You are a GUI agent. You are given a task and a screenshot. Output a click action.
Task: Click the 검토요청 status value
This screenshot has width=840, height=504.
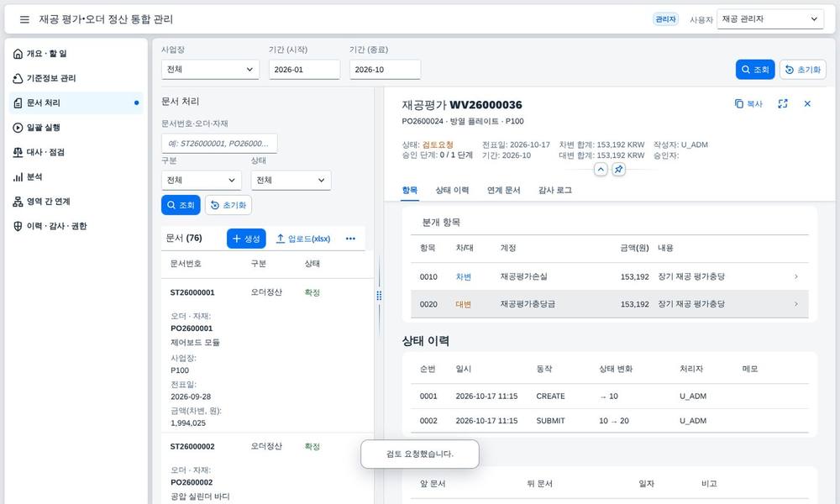[438, 144]
